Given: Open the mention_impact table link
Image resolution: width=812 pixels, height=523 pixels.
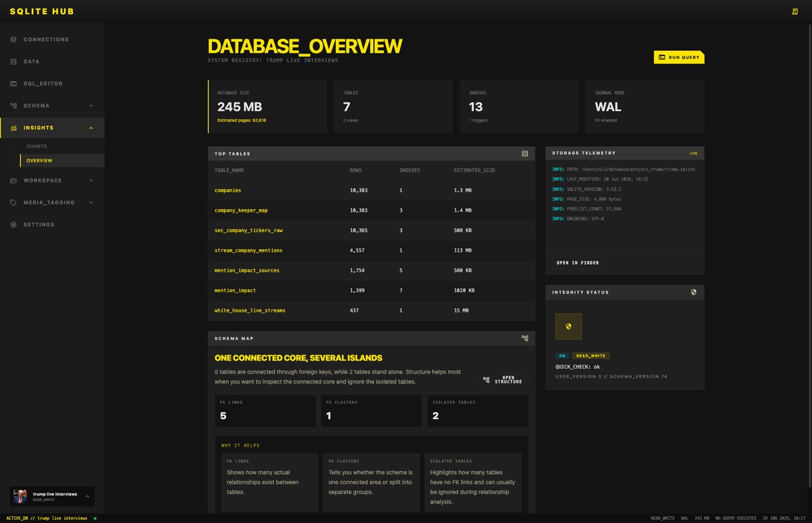Looking at the screenshot, I should click(235, 290).
